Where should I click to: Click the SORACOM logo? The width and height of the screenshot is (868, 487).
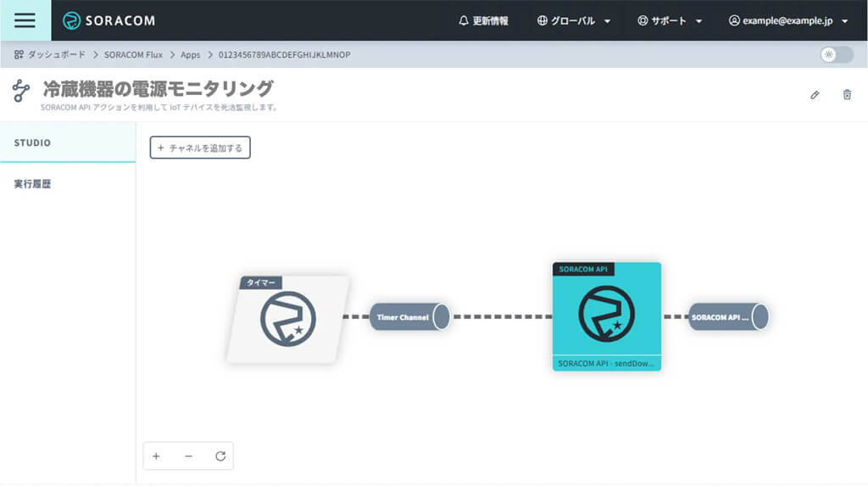pyautogui.click(x=109, y=20)
